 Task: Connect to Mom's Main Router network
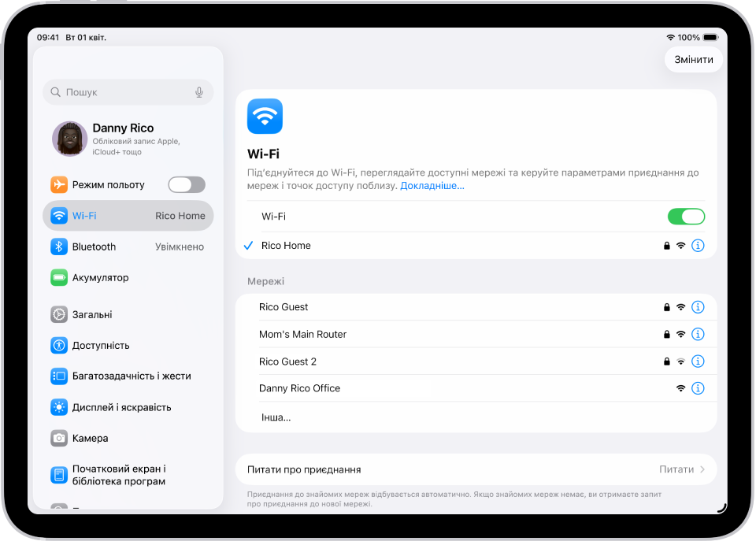(476, 334)
